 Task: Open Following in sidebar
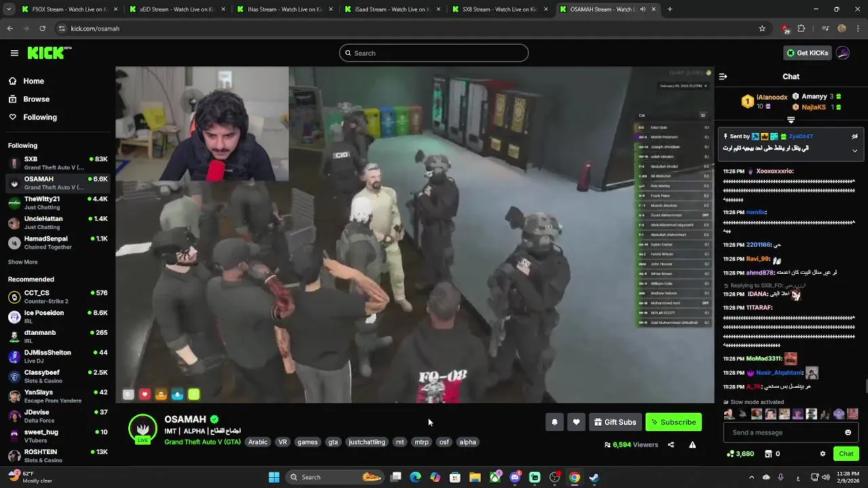click(33, 117)
